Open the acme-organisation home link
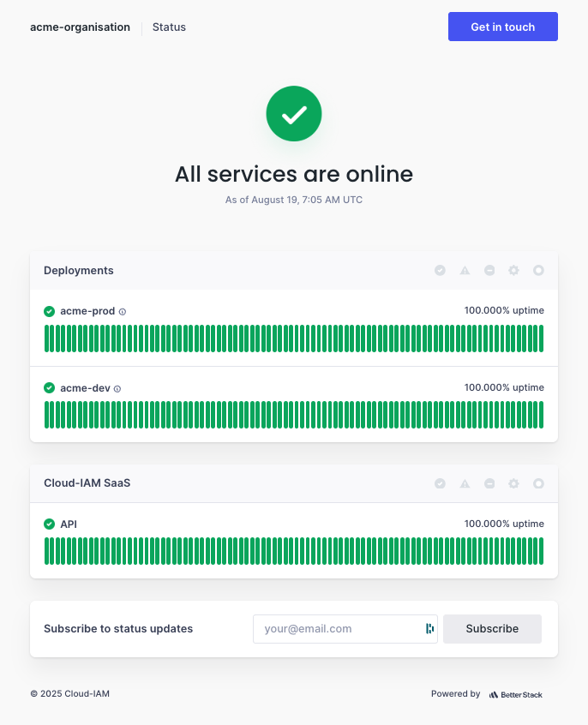The width and height of the screenshot is (588, 725). click(x=80, y=27)
